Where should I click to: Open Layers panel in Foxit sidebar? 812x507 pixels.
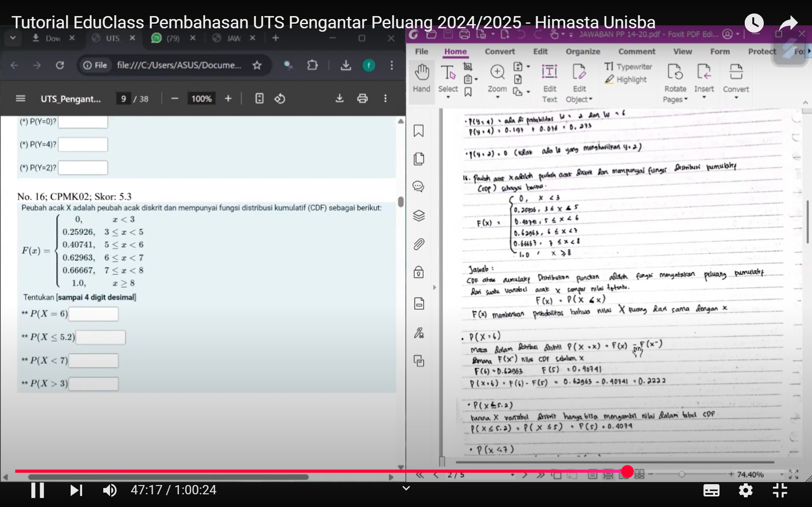point(418,216)
